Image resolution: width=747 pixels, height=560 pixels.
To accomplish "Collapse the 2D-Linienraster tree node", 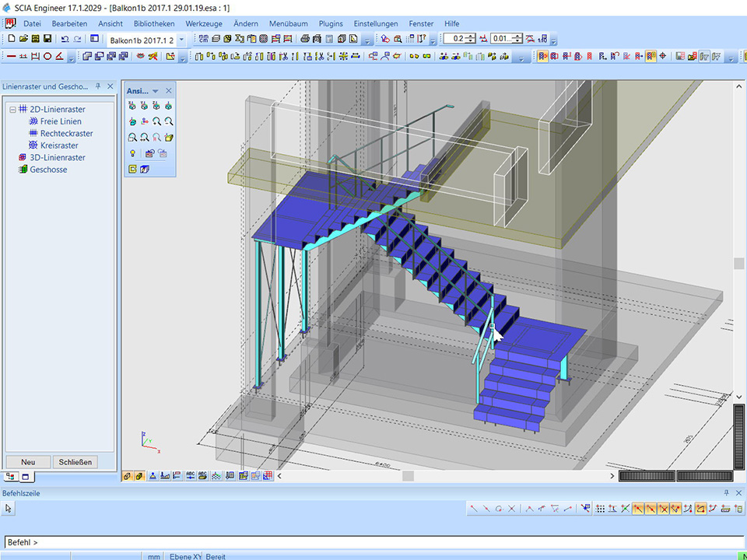I will 12,110.
